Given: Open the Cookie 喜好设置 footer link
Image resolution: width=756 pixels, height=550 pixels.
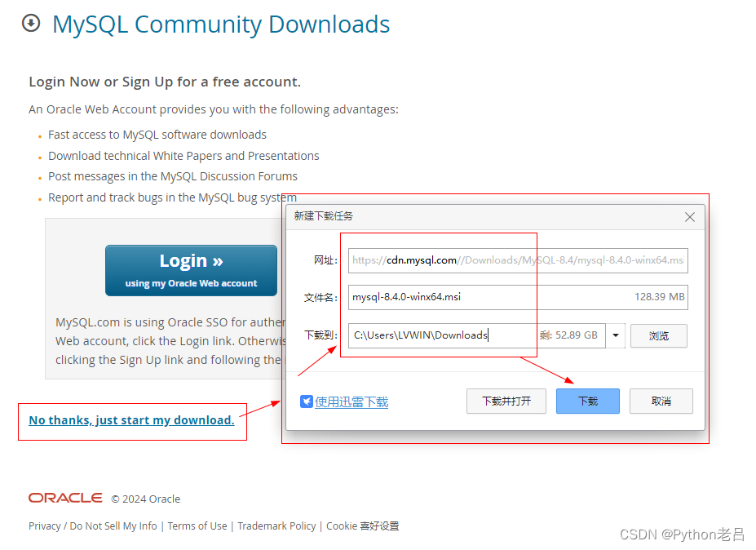Looking at the screenshot, I should [363, 526].
